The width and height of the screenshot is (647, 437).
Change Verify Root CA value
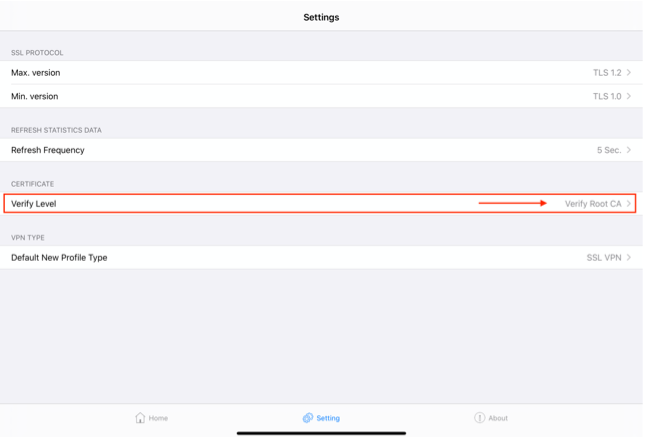coord(593,204)
